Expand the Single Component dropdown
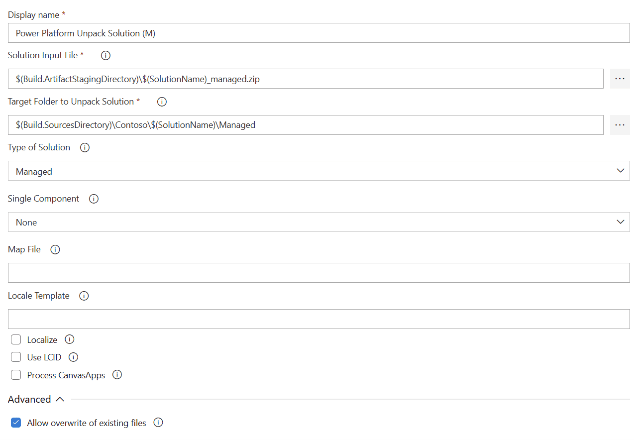634x440 pixels. point(318,222)
